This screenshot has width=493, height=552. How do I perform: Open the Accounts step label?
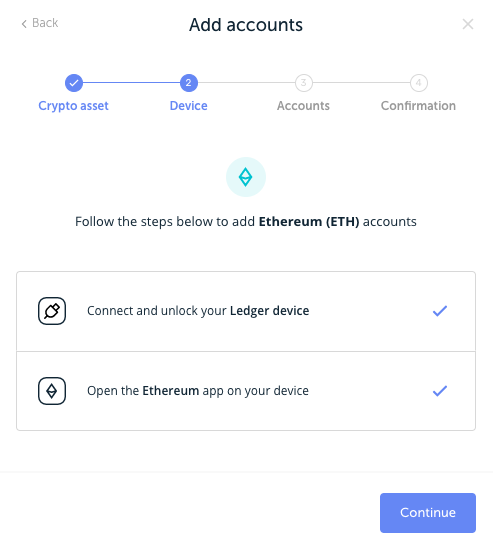303,106
